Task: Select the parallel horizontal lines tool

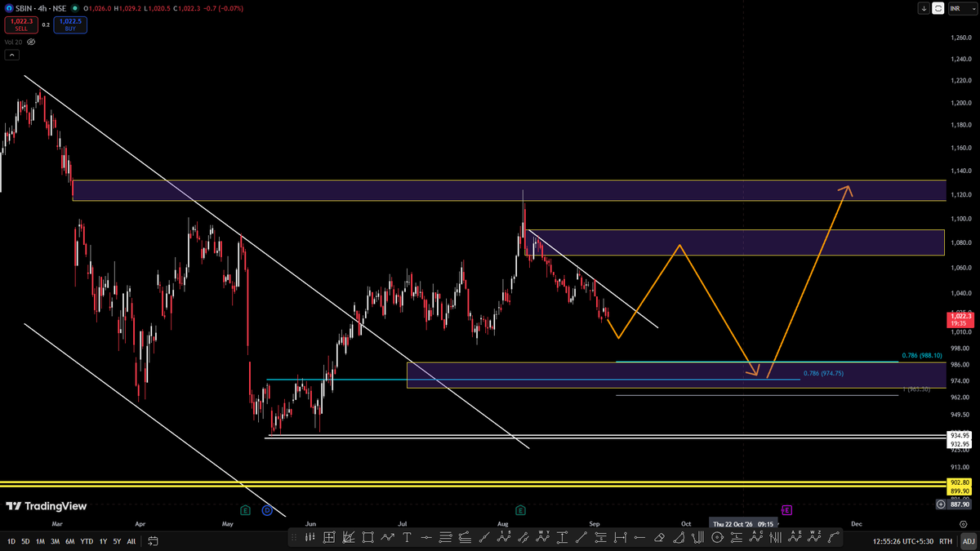Action: (x=445, y=537)
